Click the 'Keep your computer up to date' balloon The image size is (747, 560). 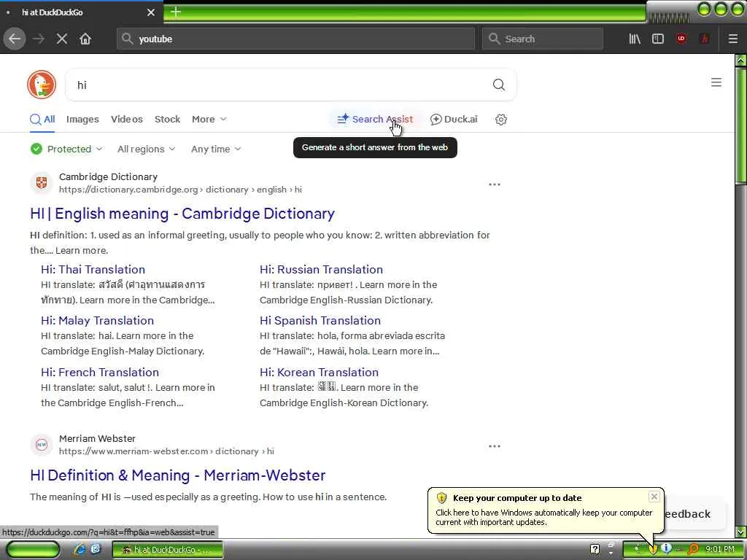tap(546, 510)
